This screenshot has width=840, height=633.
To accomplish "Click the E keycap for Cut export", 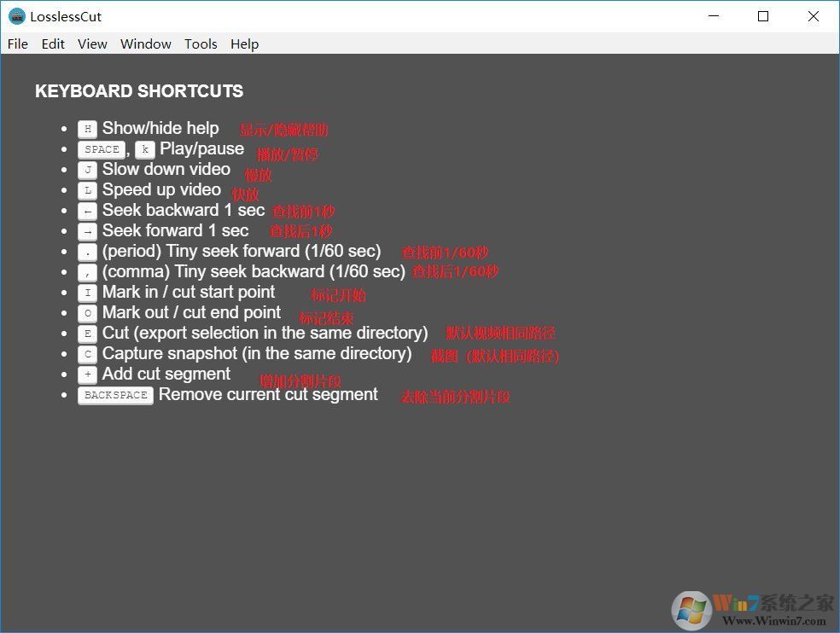I will point(88,334).
